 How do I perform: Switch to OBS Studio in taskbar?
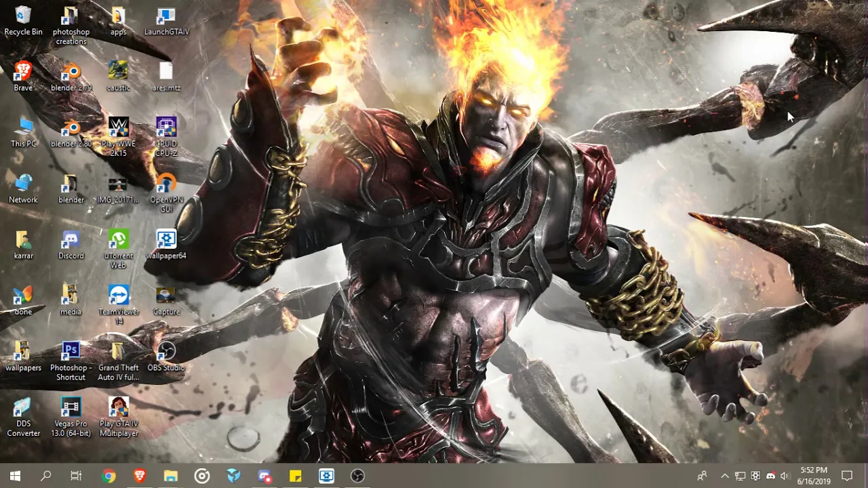(x=358, y=476)
